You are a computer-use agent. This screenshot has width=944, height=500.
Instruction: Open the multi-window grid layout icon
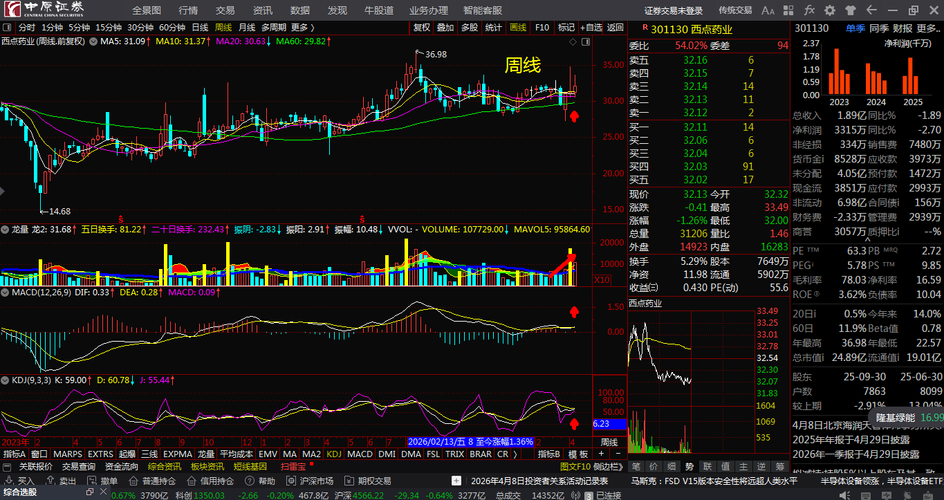[789, 10]
